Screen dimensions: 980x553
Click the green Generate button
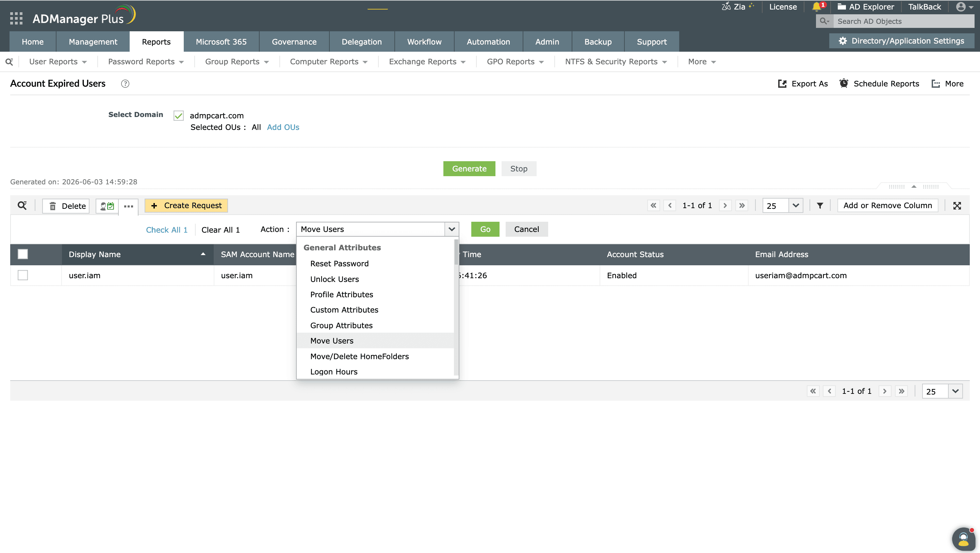click(x=469, y=168)
